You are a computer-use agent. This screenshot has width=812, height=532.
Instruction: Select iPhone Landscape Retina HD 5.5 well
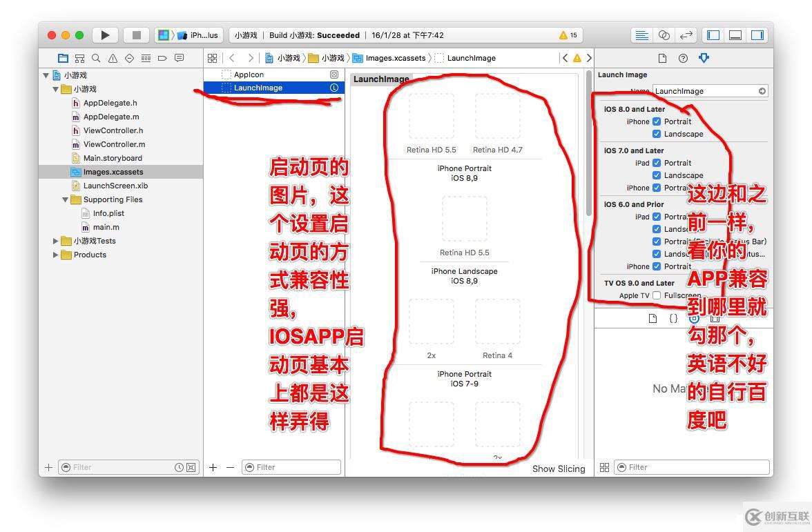tap(465, 219)
